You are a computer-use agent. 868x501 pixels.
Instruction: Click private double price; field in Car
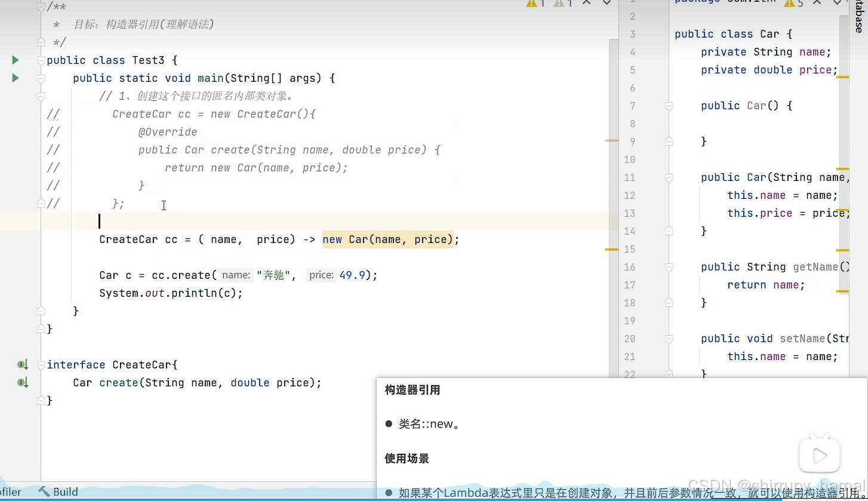pos(769,70)
